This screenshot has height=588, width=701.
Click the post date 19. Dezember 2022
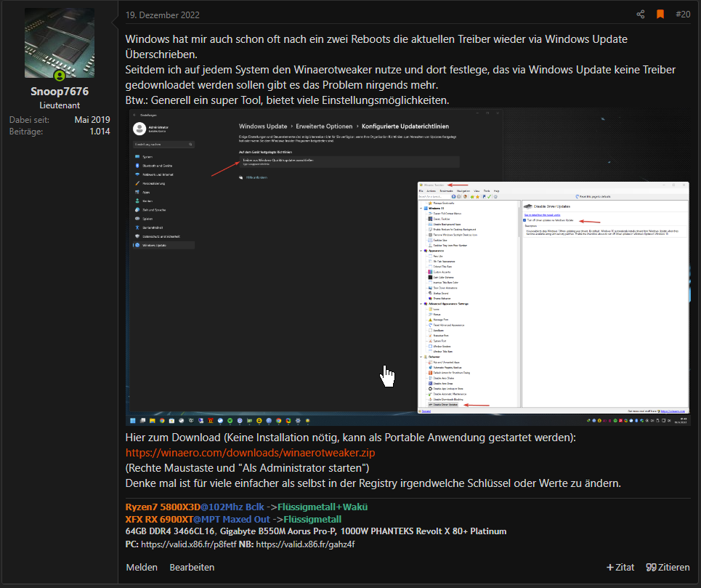tap(162, 15)
